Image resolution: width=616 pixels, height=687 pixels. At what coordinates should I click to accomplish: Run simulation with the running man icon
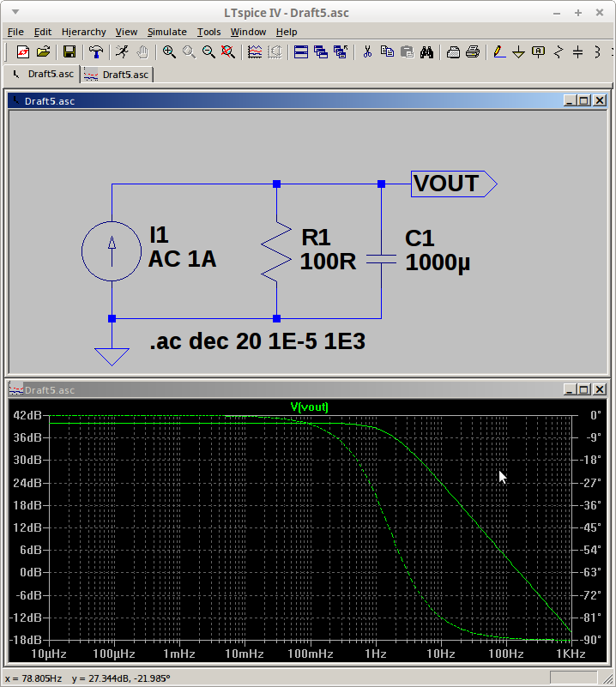(x=122, y=52)
